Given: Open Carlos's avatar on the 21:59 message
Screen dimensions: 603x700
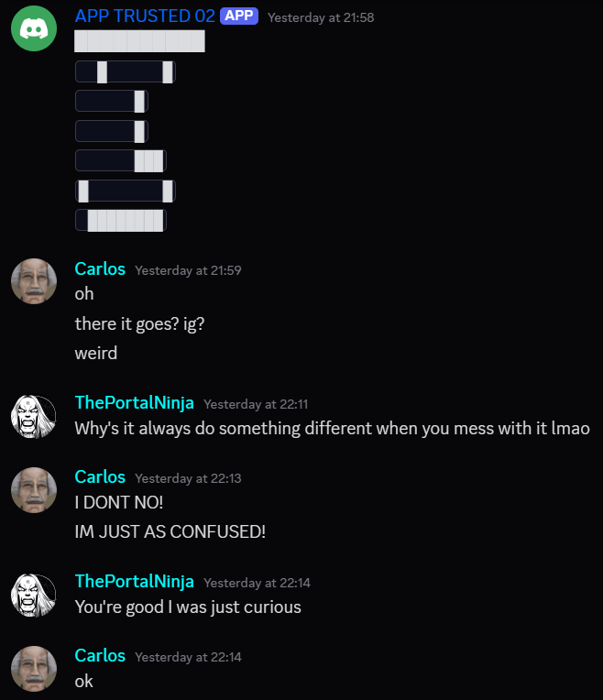Looking at the screenshot, I should tap(34, 281).
